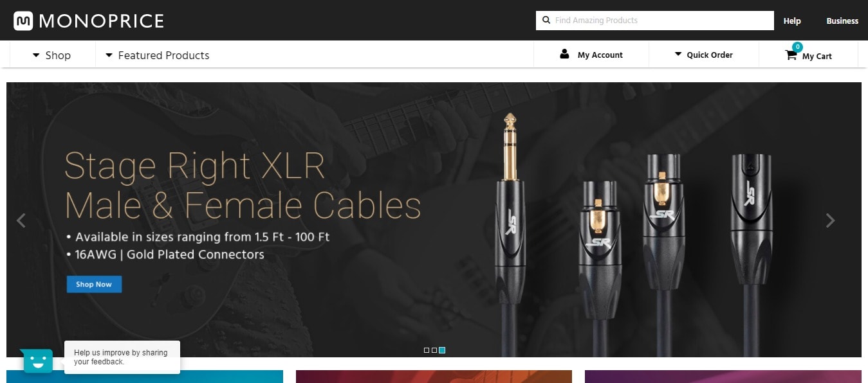Advance to next banner slide arrow
This screenshot has width=868, height=383.
tap(830, 220)
